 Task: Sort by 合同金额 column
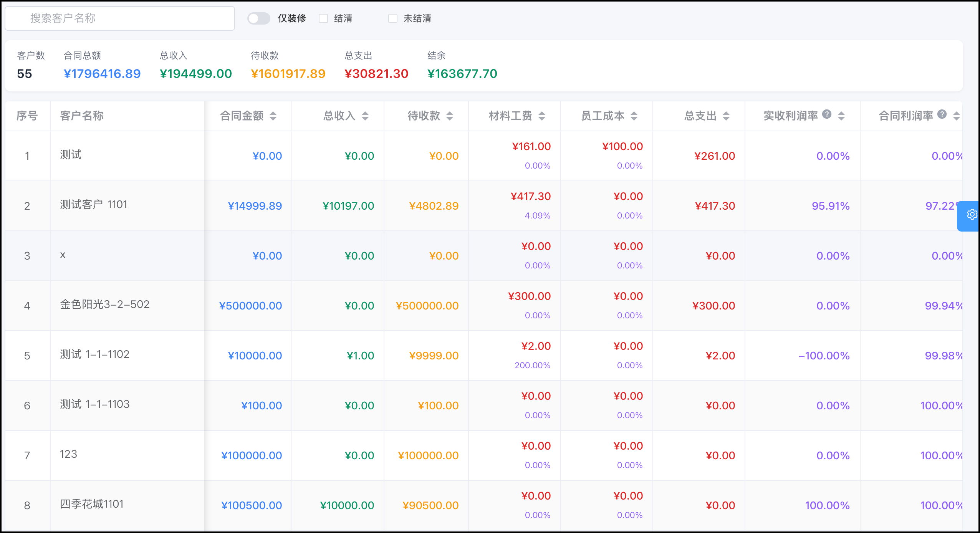tap(273, 116)
